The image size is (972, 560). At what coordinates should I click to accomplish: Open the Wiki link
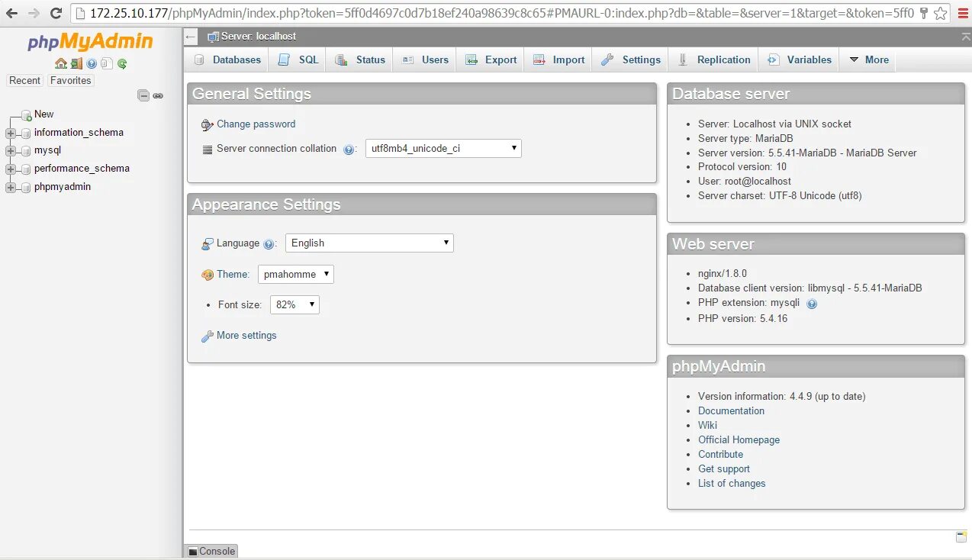coord(707,426)
